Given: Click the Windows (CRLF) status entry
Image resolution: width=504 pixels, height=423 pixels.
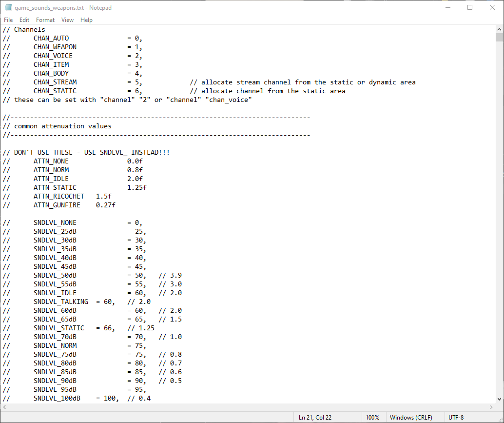Looking at the screenshot, I should tap(411, 418).
